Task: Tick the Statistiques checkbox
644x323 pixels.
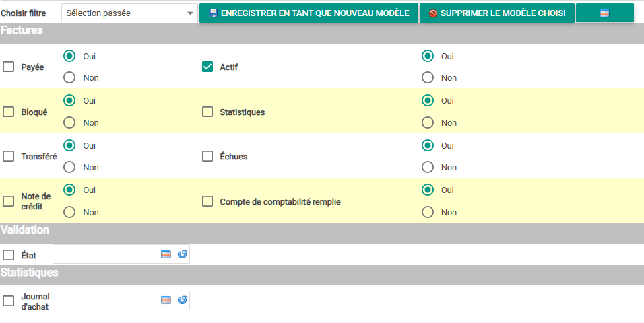Action: pyautogui.click(x=207, y=112)
